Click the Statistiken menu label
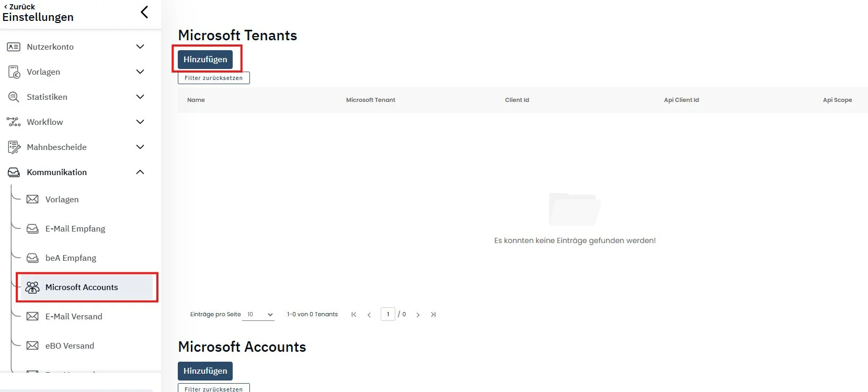 47,97
